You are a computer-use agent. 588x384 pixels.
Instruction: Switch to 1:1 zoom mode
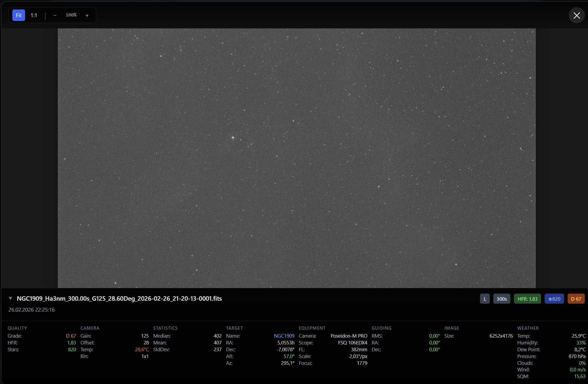point(34,15)
